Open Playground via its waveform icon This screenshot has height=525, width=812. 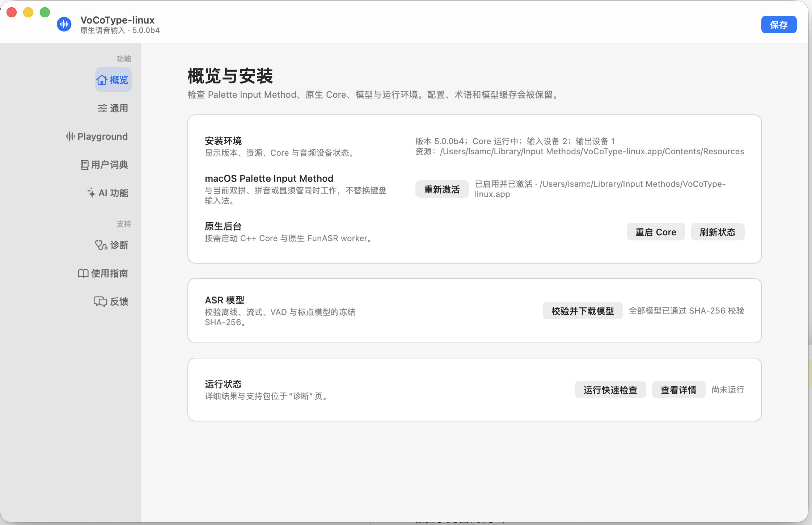click(70, 136)
